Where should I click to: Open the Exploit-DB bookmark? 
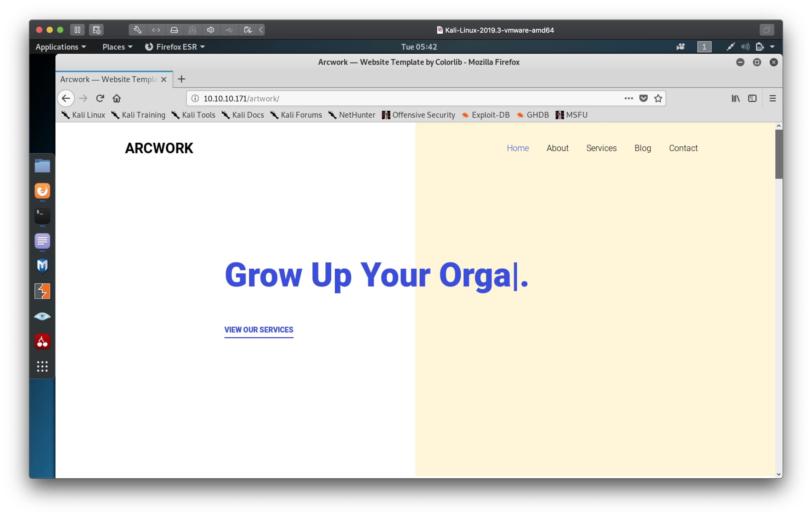pyautogui.click(x=486, y=115)
